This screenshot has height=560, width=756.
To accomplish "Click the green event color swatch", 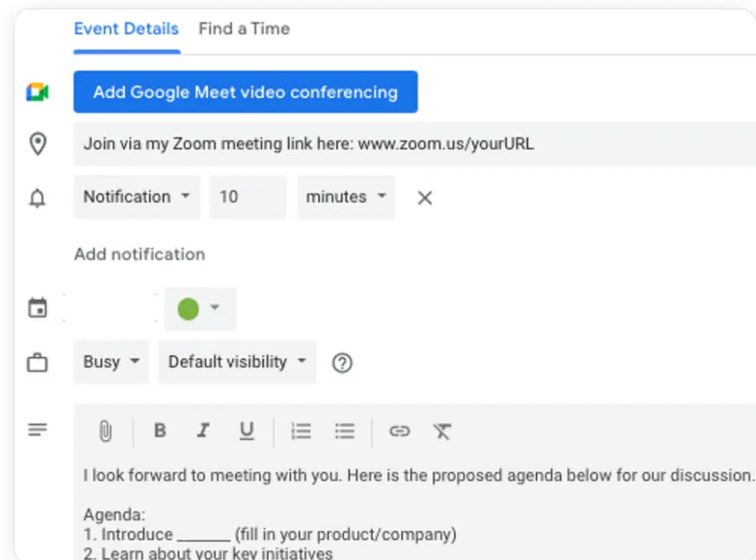I will tap(188, 309).
